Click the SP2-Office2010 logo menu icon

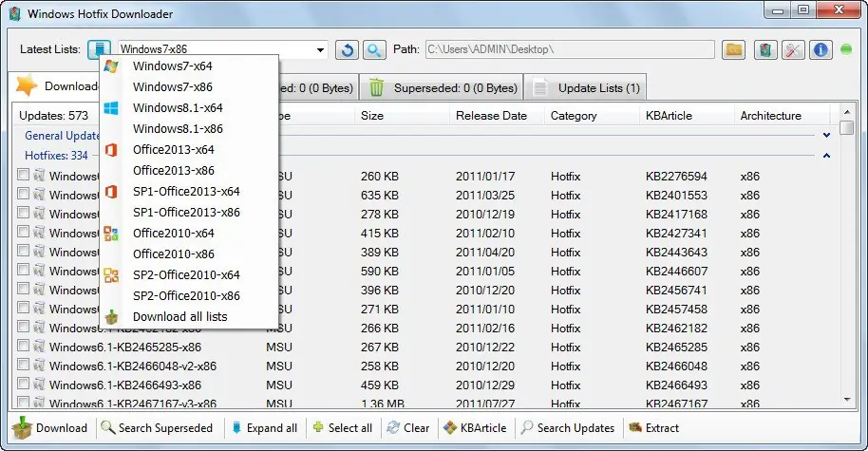(111, 275)
